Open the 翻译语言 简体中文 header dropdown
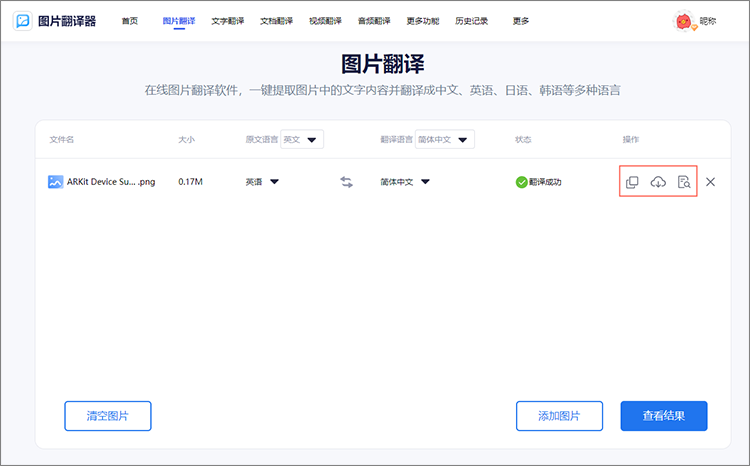Image resolution: width=750 pixels, height=466 pixels. click(x=445, y=139)
